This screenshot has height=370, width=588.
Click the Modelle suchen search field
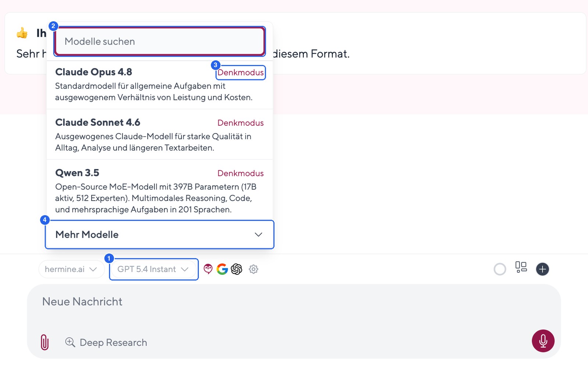159,42
